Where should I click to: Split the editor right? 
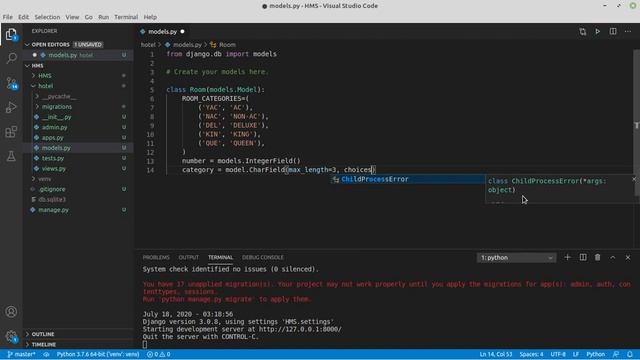click(613, 31)
